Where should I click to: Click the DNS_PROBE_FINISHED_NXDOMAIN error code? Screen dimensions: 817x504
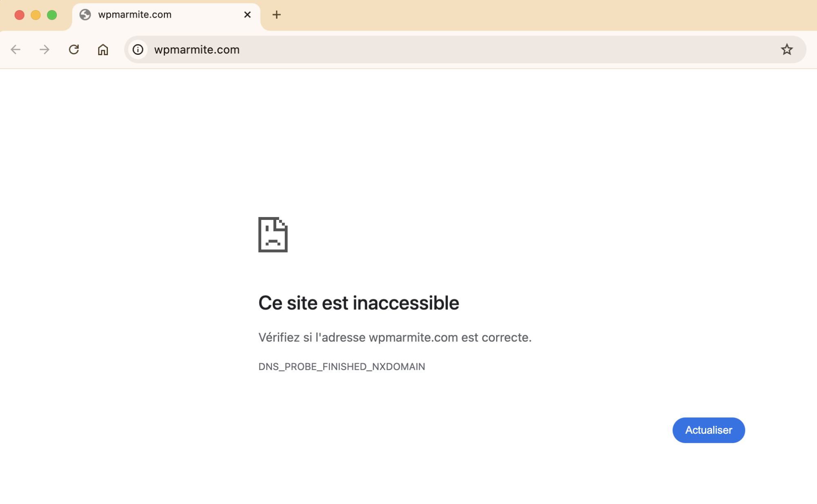click(342, 367)
